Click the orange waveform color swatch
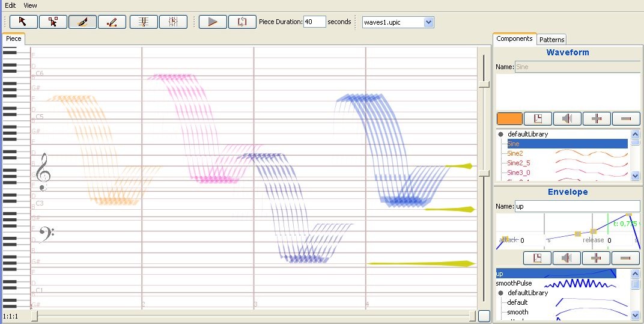644x324 pixels. [509, 118]
